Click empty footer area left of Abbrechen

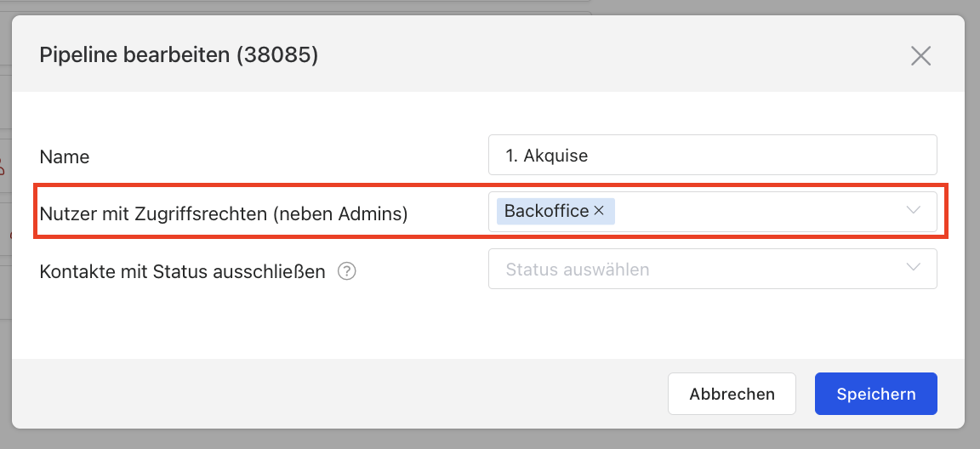click(340, 394)
